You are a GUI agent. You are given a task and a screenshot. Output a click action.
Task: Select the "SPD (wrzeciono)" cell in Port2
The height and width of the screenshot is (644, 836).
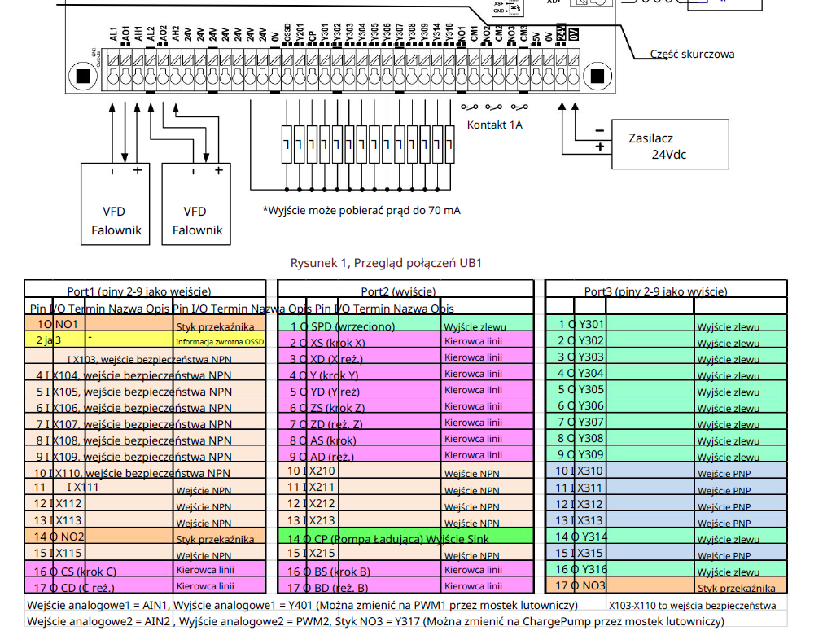[x=353, y=326]
